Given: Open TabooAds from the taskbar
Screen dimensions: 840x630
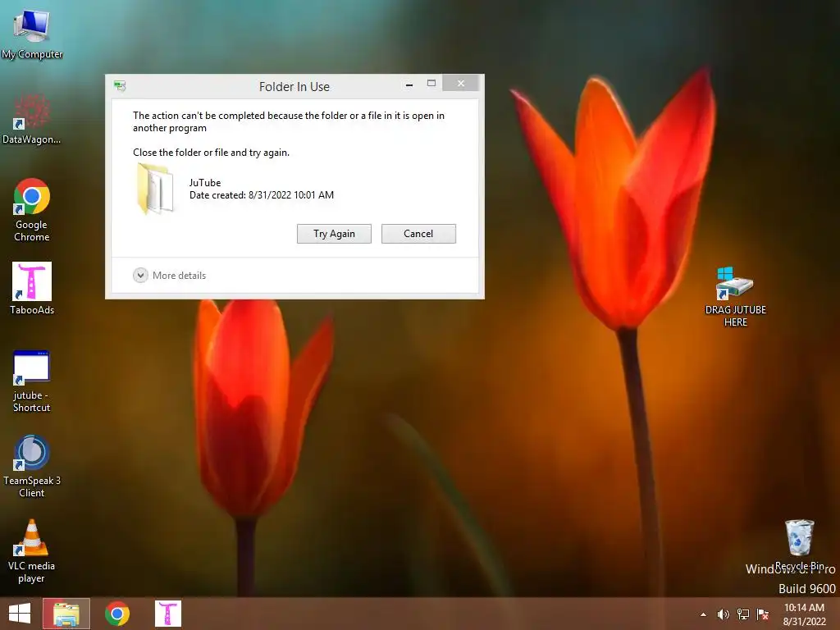Looking at the screenshot, I should point(168,614).
